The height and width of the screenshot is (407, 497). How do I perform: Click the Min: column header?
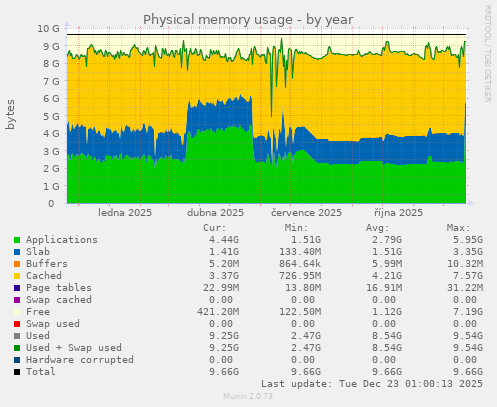click(x=297, y=228)
